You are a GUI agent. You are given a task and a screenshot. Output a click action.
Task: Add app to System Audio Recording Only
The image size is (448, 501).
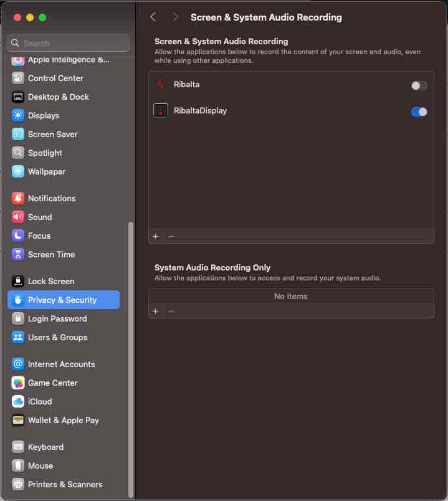pyautogui.click(x=156, y=311)
